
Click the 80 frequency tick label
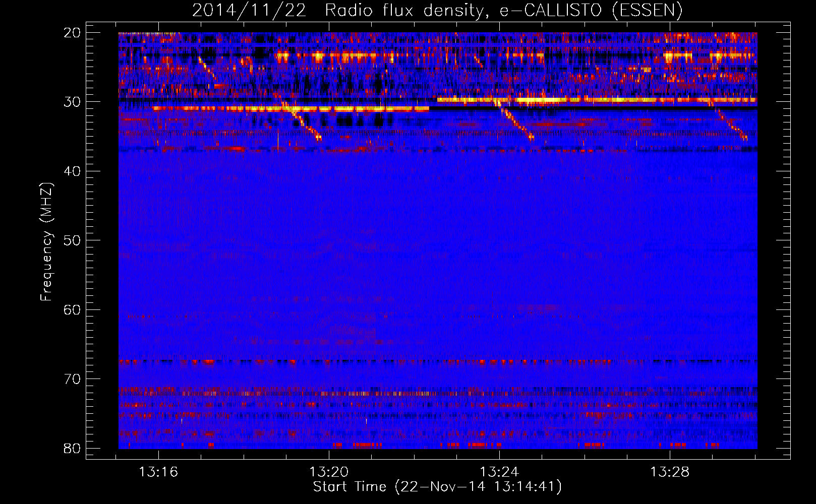pos(72,449)
